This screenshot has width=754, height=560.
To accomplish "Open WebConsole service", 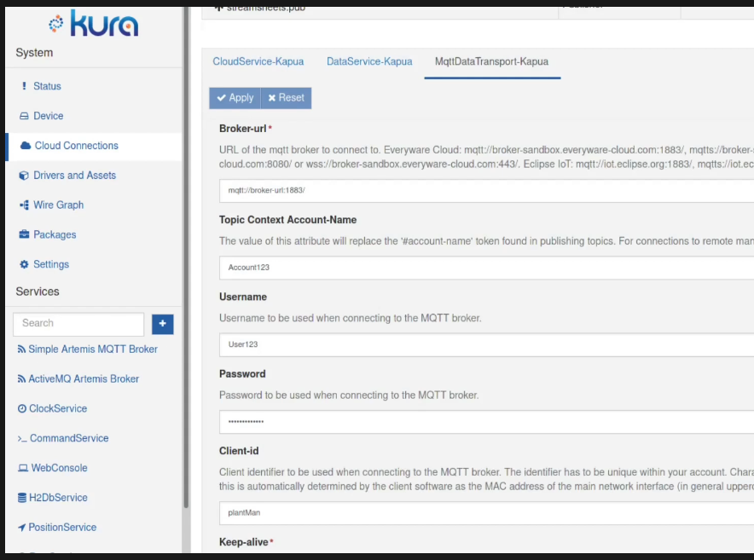I will pyautogui.click(x=59, y=468).
